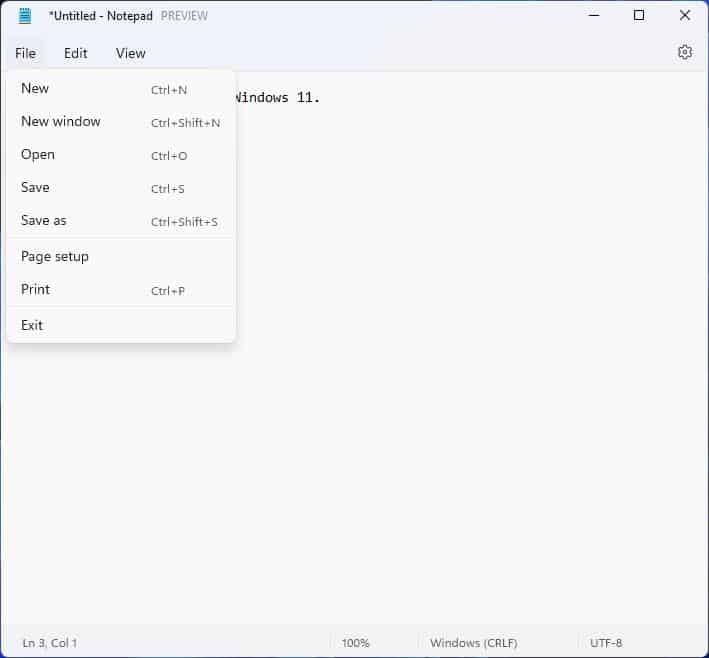Viewport: 709px width, 658px height.
Task: Close the Notepad window
Action: pyautogui.click(x=685, y=15)
